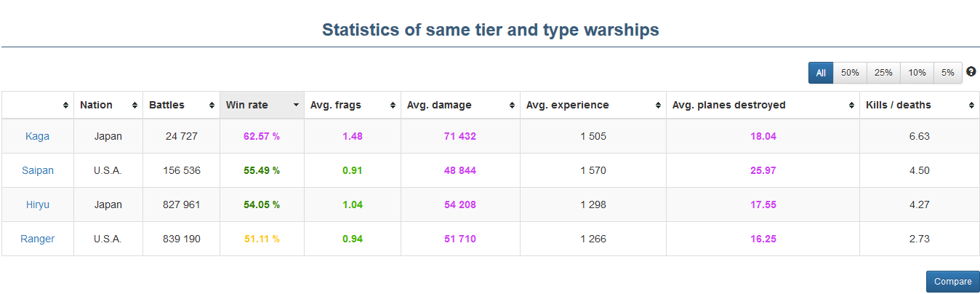Select the All filter toggle
980x294 pixels.
coord(821,73)
